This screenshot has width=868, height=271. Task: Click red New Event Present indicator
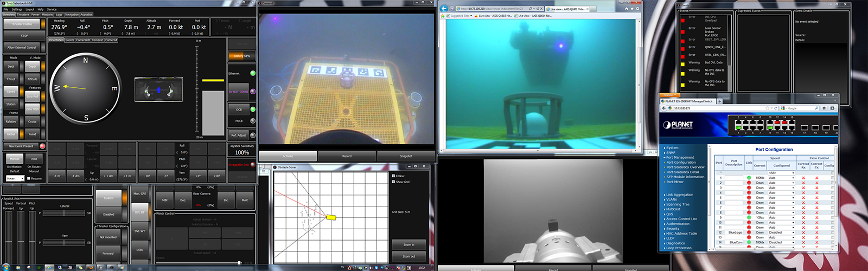[42, 146]
